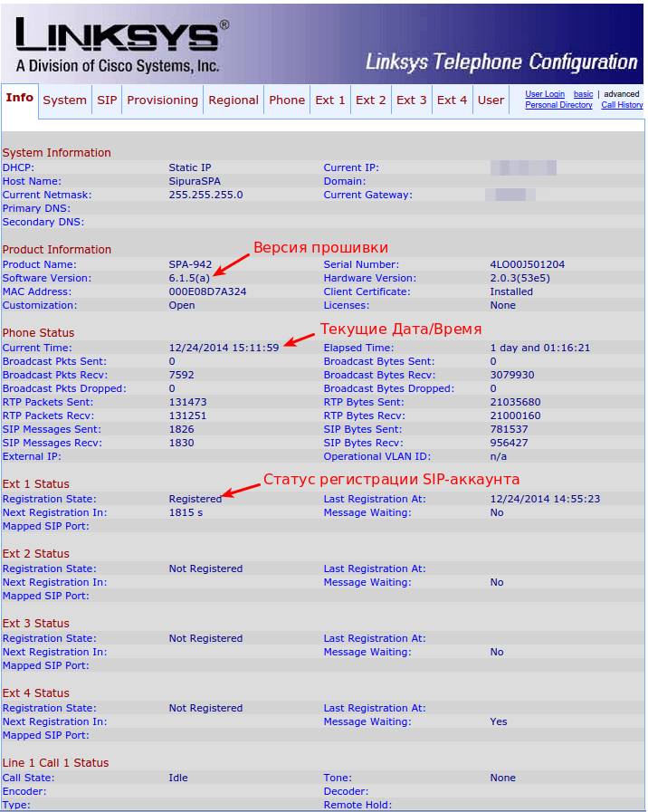Click the Linksys logo

point(121,45)
